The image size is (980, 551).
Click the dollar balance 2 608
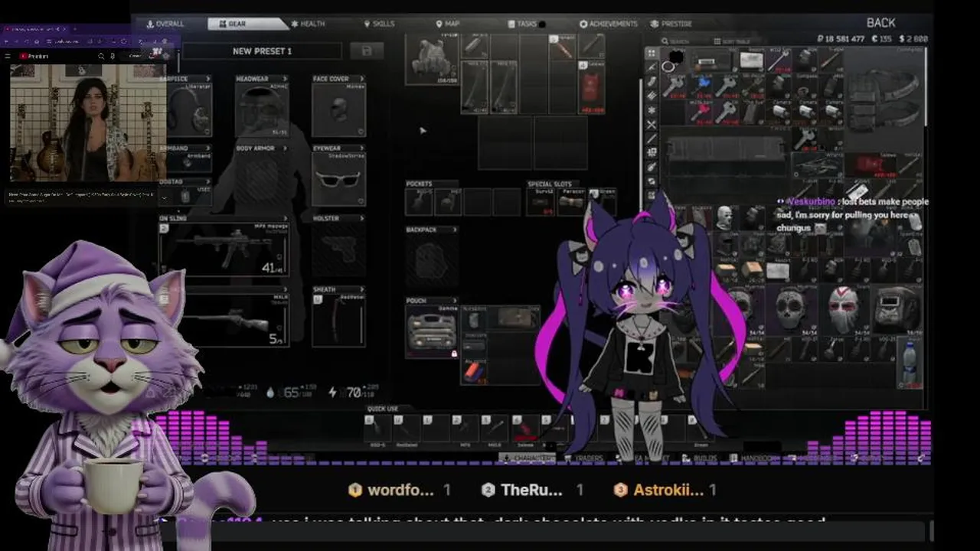pyautogui.click(x=913, y=39)
